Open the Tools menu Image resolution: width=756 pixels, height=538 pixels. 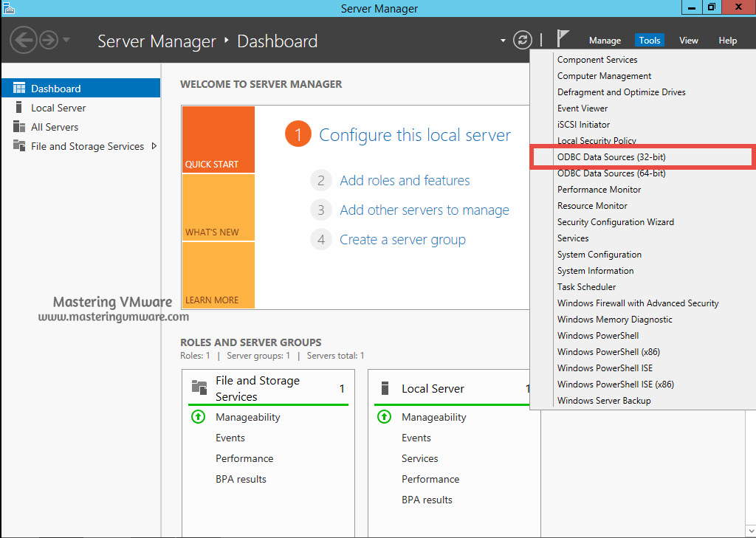point(650,41)
